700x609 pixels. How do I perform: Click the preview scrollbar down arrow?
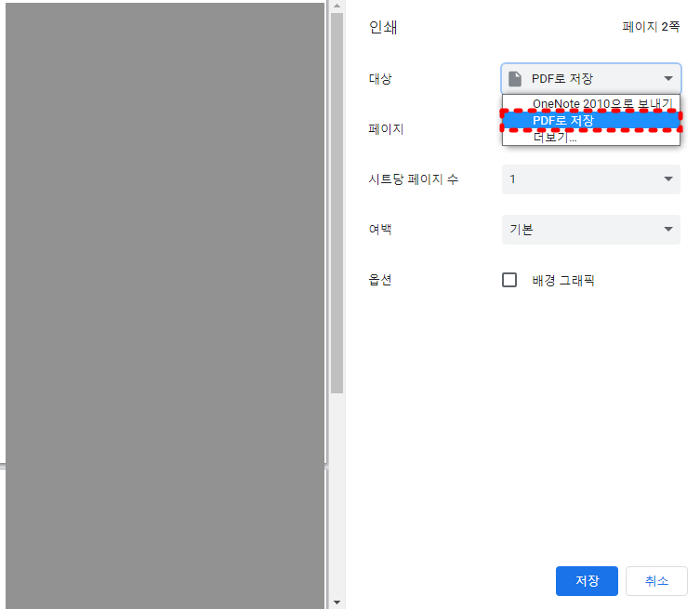tap(337, 602)
